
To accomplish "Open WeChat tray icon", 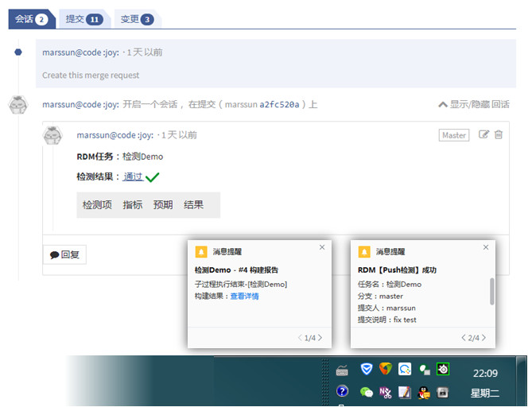I will click(x=367, y=393).
